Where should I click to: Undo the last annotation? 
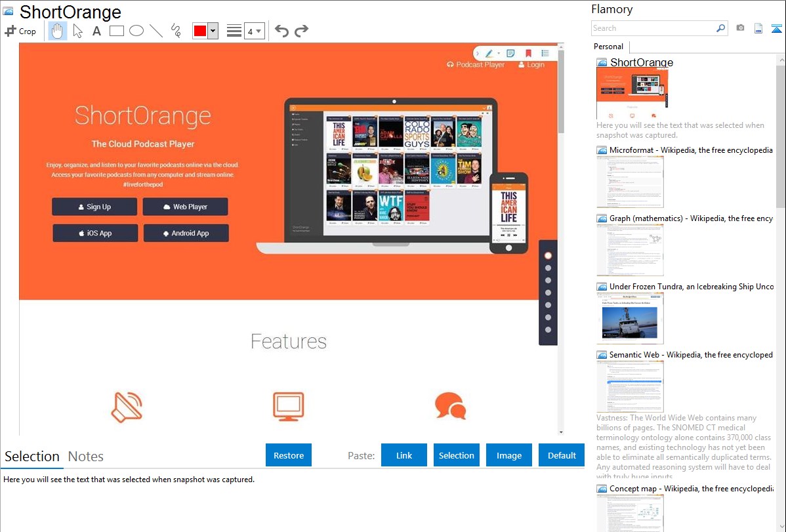click(x=281, y=31)
